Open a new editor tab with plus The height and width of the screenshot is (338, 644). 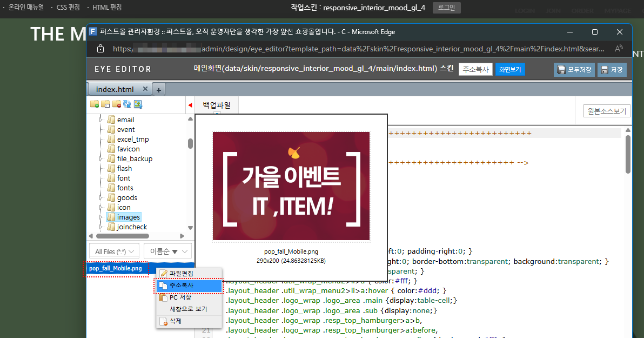click(x=158, y=89)
